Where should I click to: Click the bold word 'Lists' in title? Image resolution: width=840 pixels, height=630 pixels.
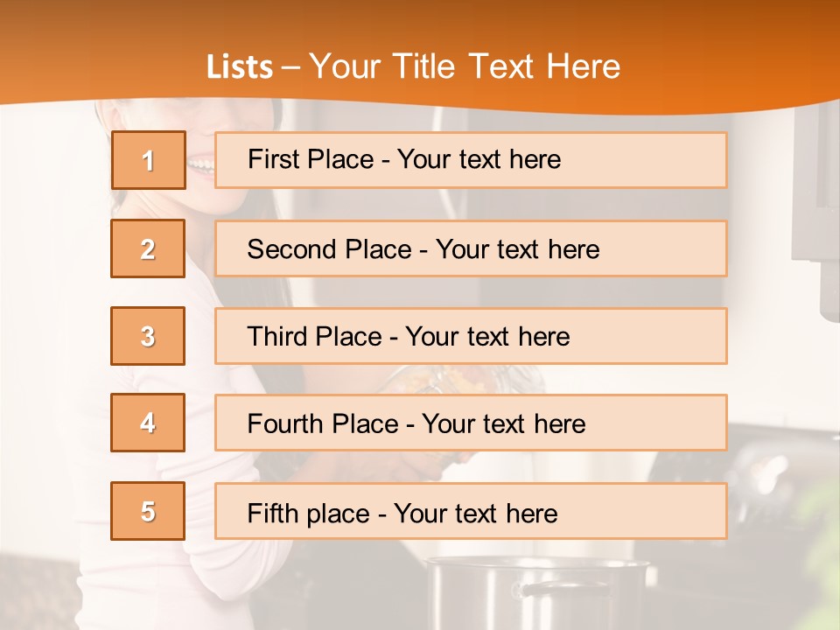pyautogui.click(x=240, y=67)
